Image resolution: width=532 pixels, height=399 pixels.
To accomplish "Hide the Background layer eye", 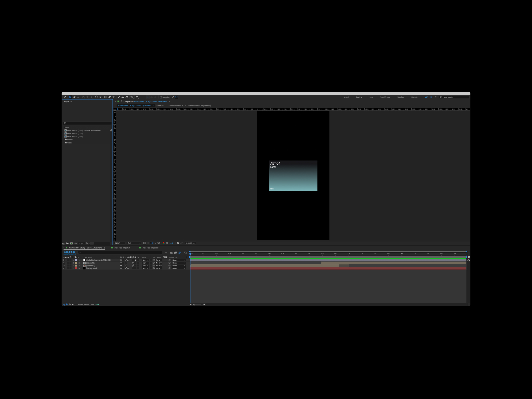I will click(x=64, y=268).
